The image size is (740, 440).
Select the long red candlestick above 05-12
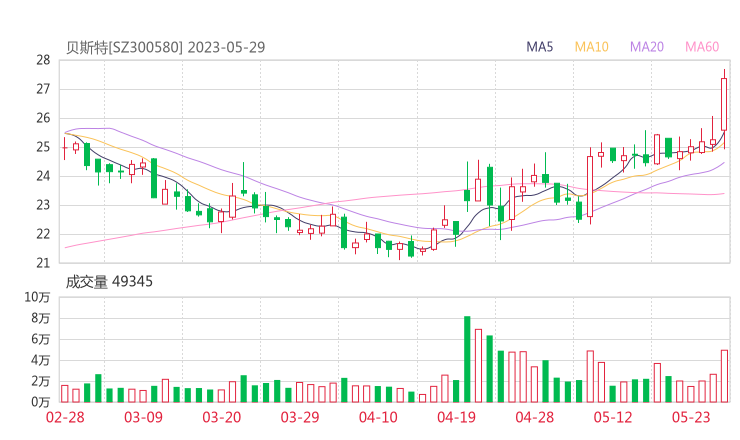(590, 186)
